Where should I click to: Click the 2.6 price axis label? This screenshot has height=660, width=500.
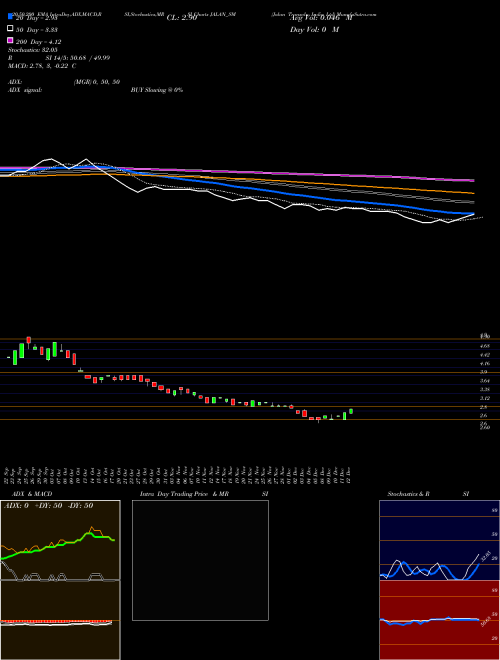[x=484, y=415]
